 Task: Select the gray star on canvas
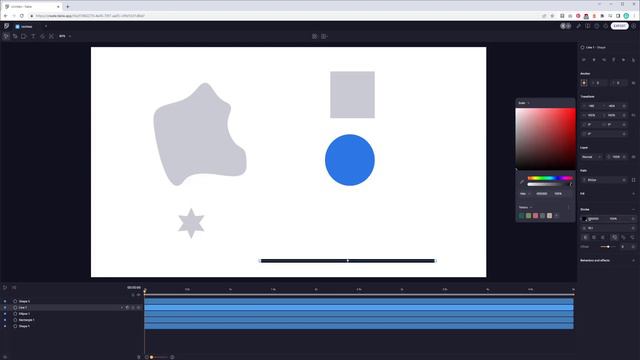(191, 223)
